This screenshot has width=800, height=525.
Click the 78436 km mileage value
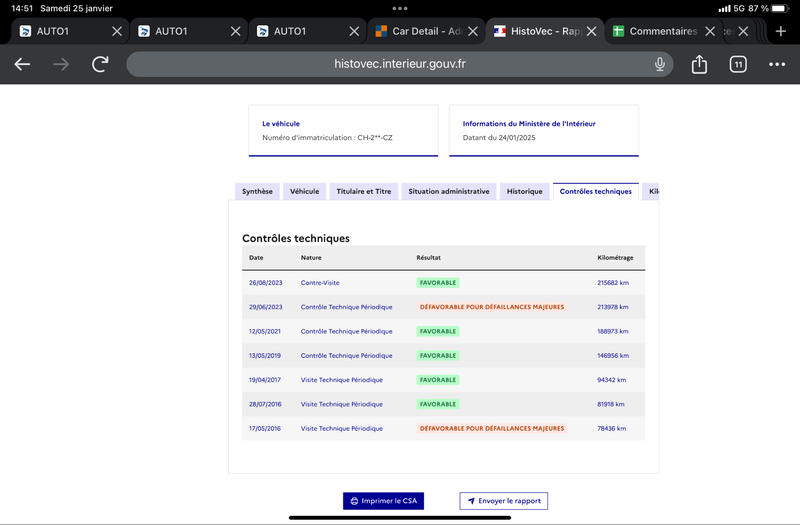(x=611, y=429)
